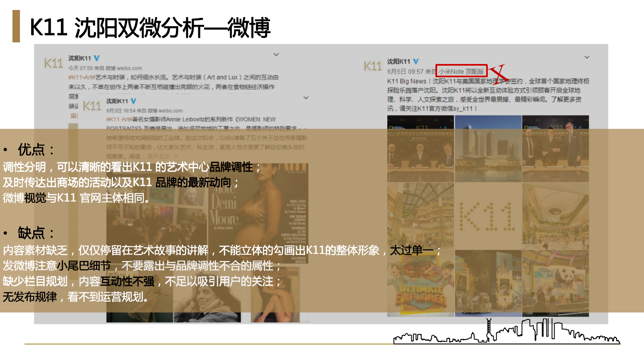The height and width of the screenshot is (364, 644).
Task: Open the seated signing ceremony photo thumbnail
Action: [420, 148]
